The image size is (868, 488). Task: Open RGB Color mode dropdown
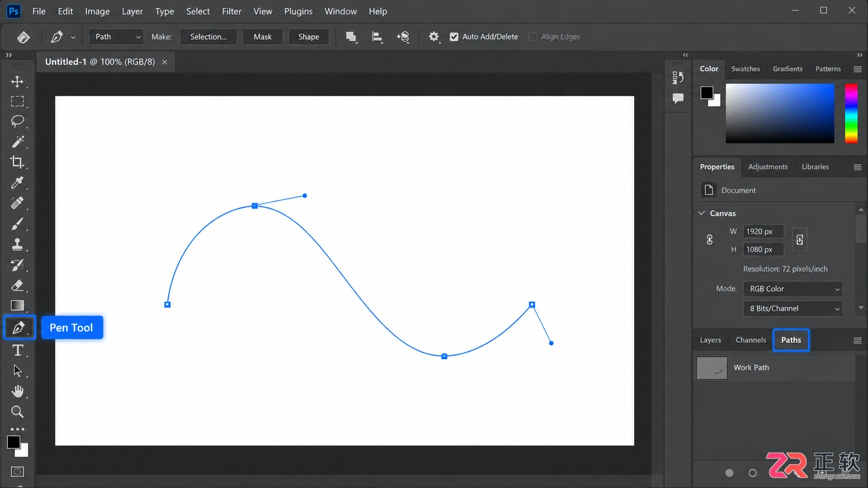pyautogui.click(x=793, y=289)
